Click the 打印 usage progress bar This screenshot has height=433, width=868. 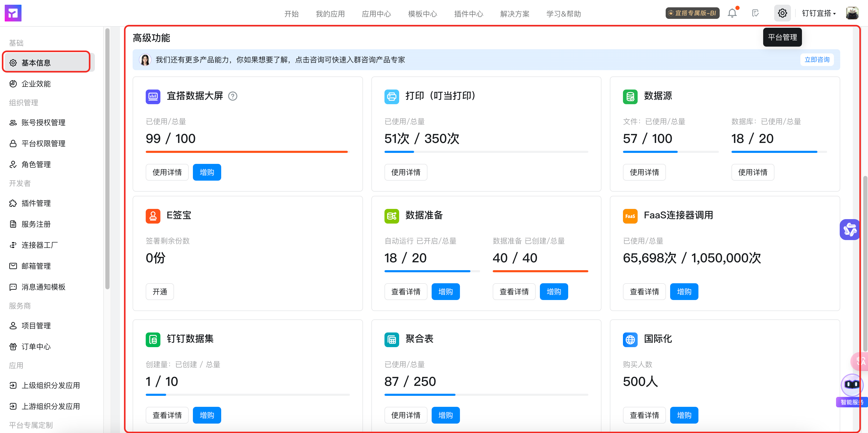pos(486,152)
